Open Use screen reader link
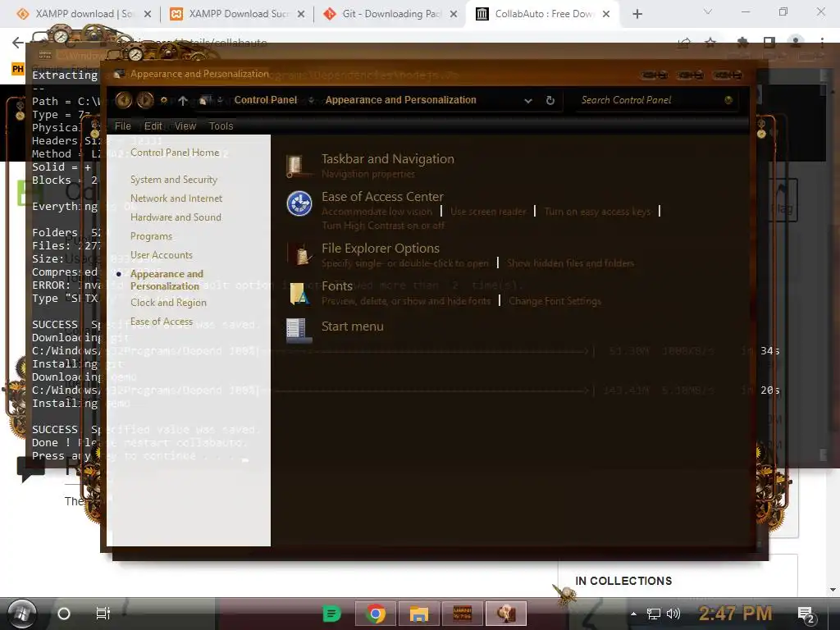Screen dimensions: 840x630 (x=488, y=212)
